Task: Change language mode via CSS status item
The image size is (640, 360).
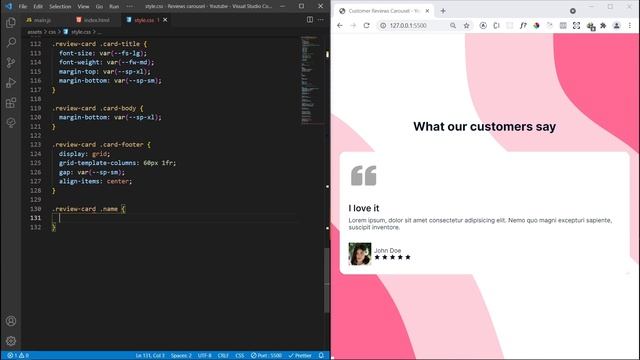Action: (x=240, y=356)
